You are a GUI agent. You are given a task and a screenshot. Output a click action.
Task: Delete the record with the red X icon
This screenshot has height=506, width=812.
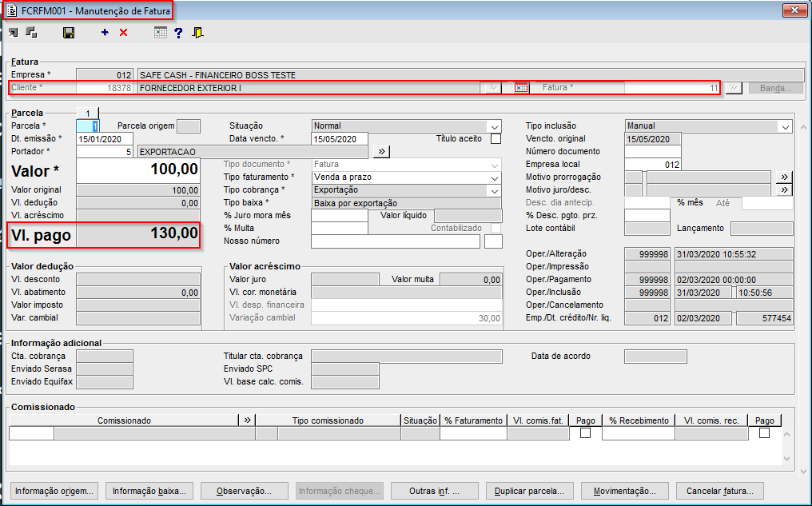coord(123,33)
